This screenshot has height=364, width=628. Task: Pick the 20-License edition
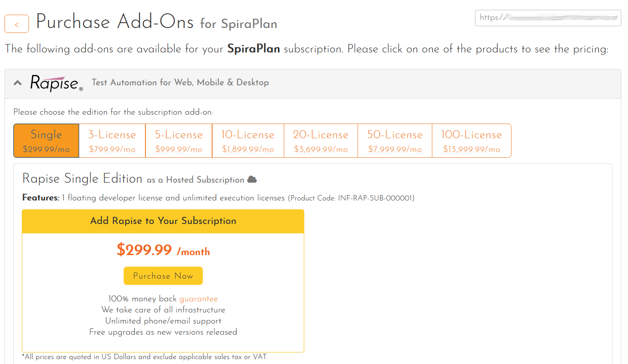321,140
